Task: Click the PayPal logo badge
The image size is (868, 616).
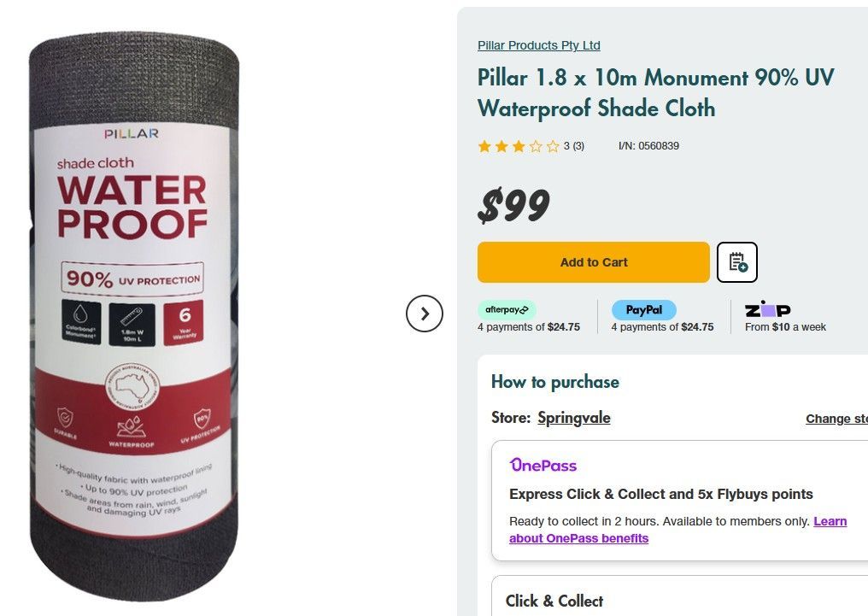Action: tap(643, 309)
